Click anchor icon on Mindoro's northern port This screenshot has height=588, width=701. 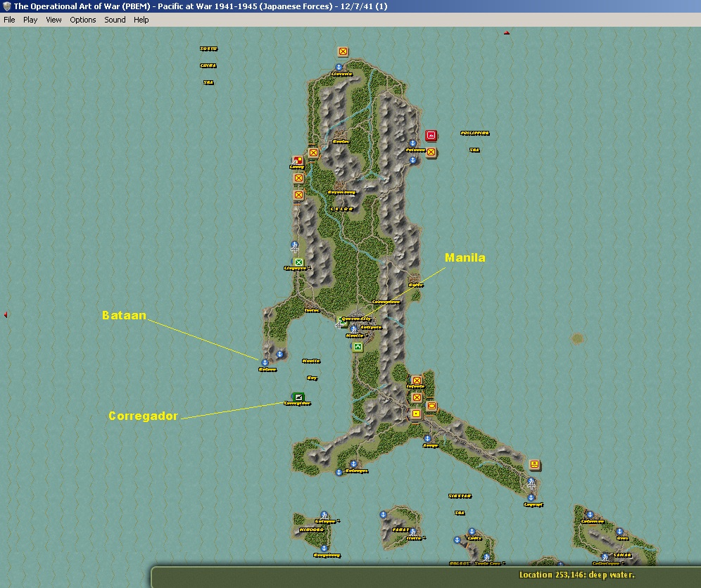(324, 516)
